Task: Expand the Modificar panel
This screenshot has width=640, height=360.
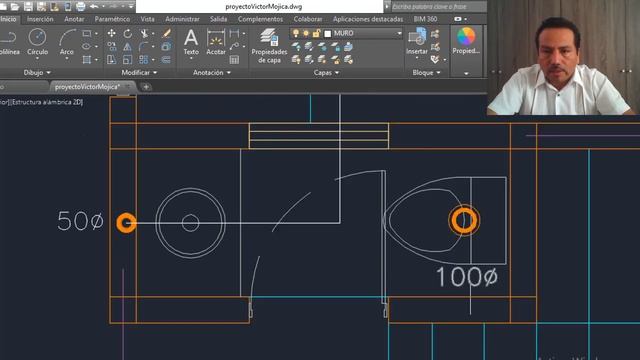Action: pos(139,72)
